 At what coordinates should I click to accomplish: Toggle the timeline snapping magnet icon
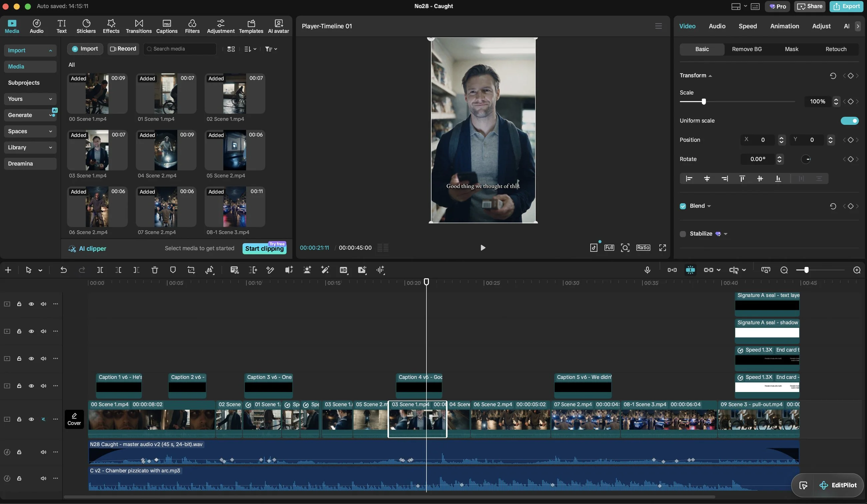[x=690, y=270]
